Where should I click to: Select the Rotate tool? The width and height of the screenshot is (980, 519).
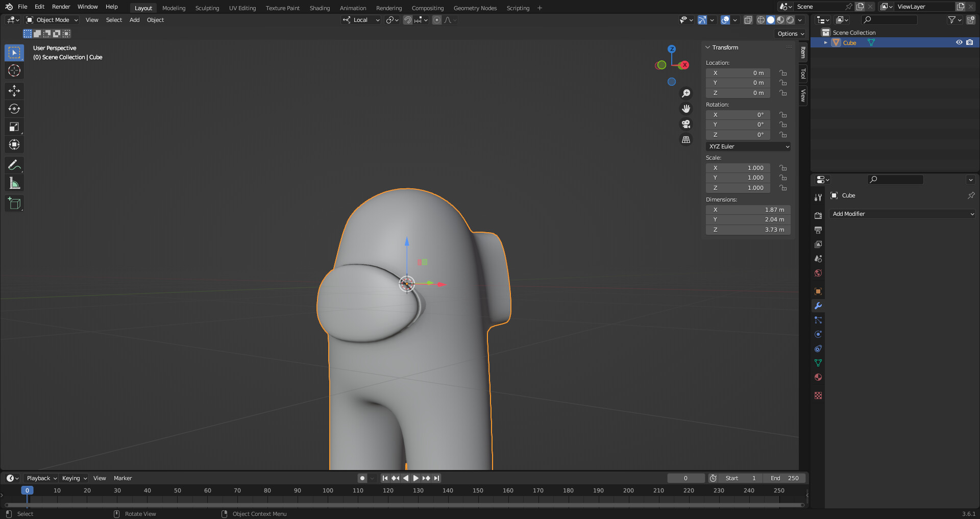(x=14, y=109)
